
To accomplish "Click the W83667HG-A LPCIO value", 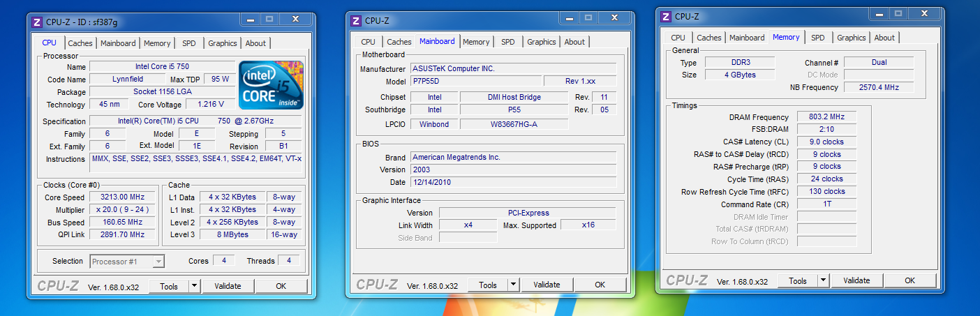I will 514,124.
